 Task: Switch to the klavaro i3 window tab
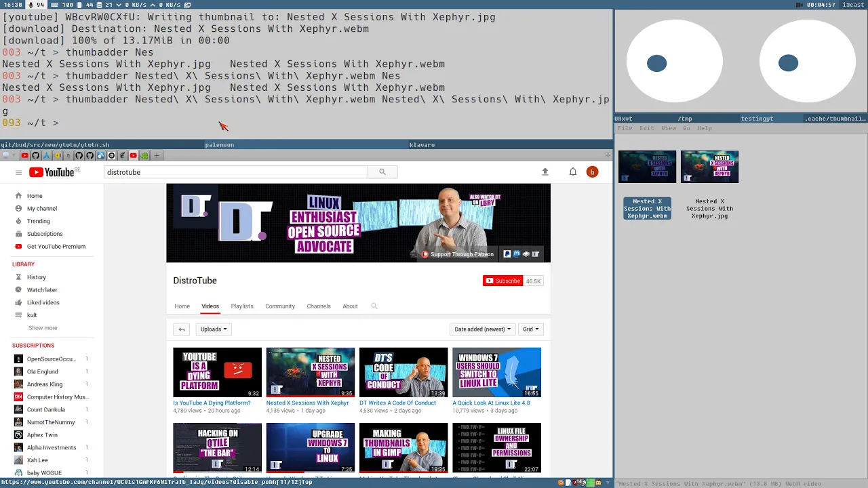pyautogui.click(x=511, y=145)
